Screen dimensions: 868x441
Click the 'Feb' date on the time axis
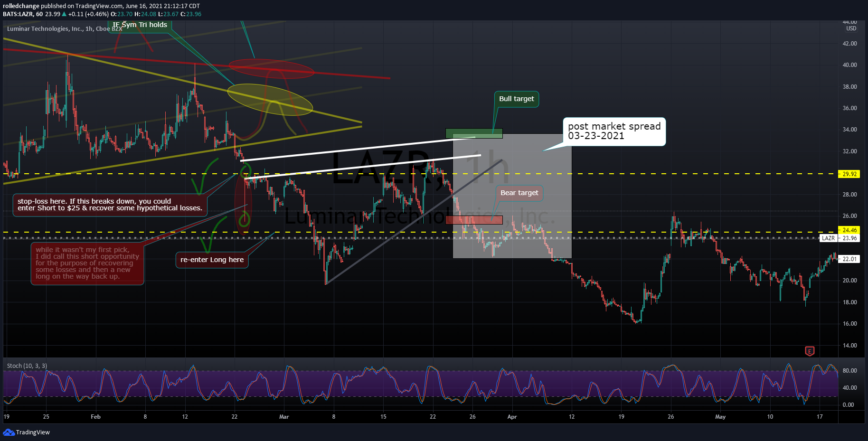95,417
